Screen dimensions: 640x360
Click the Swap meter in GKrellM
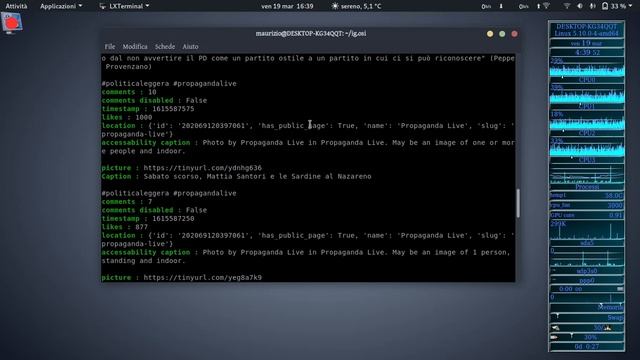pos(587,317)
